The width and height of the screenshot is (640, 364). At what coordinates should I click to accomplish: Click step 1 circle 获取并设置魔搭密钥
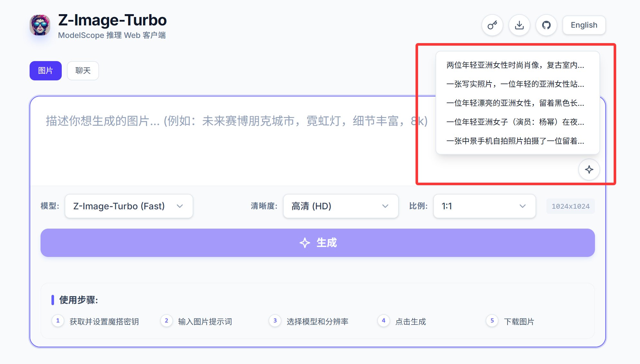pos(58,321)
